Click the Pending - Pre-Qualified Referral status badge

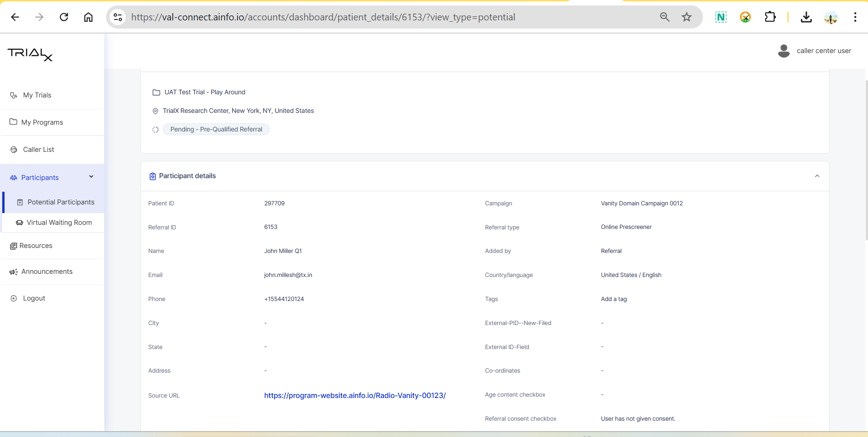[216, 129]
